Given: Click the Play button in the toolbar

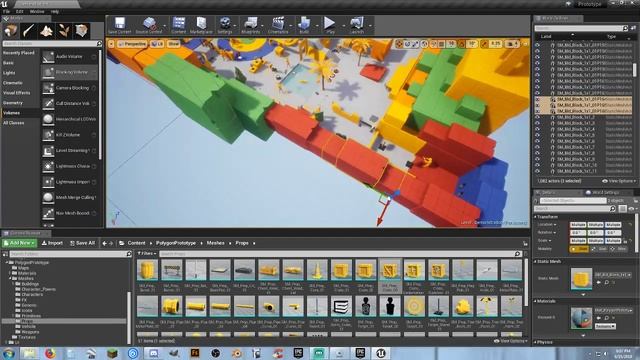Looking at the screenshot, I should pos(330,25).
